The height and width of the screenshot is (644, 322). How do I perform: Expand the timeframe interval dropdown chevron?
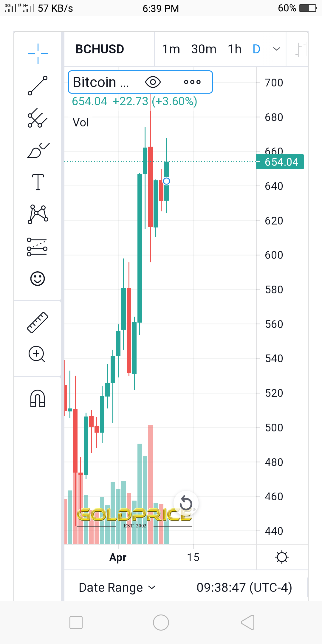(x=277, y=49)
